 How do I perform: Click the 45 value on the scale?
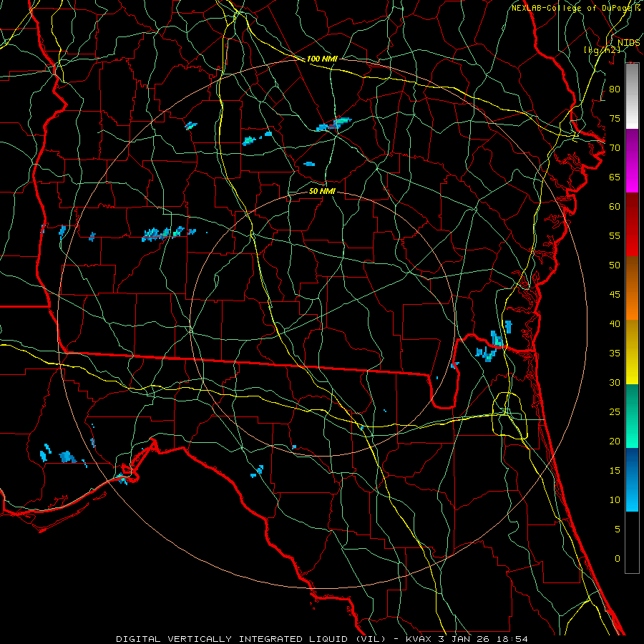(x=615, y=295)
